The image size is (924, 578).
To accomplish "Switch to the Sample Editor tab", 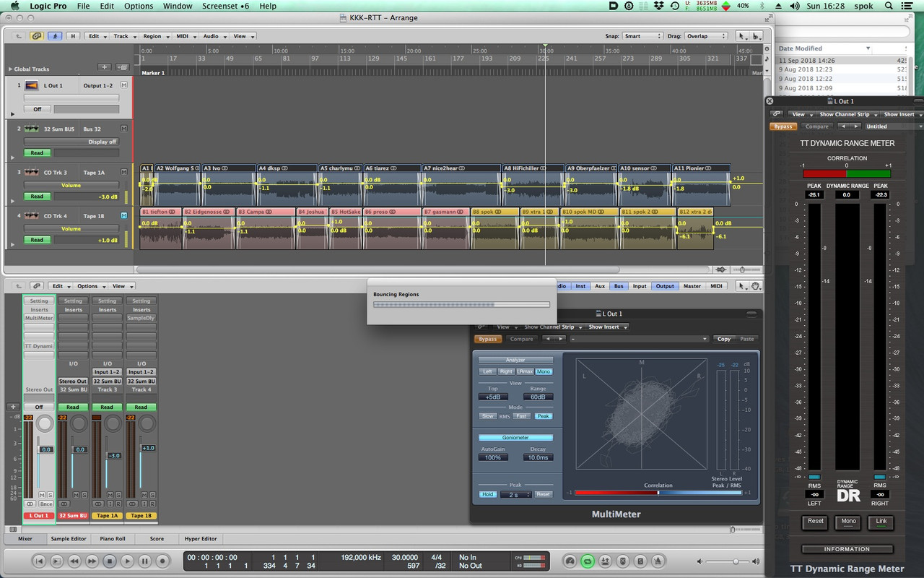I will coord(69,538).
